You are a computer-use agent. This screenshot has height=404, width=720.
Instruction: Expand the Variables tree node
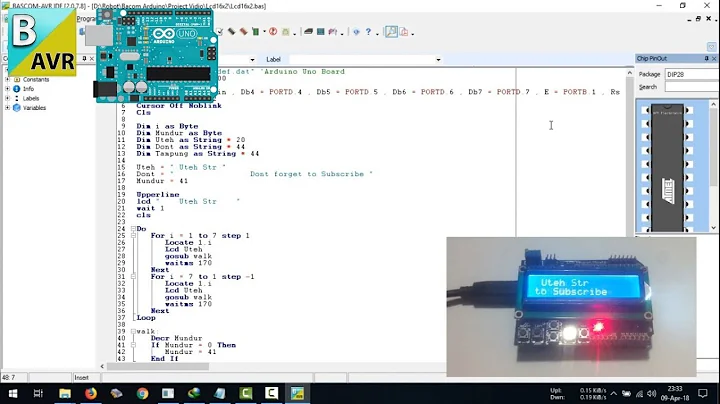click(x=7, y=108)
